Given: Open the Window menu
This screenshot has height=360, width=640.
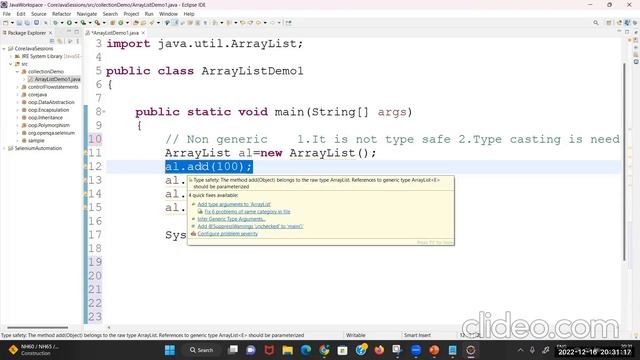Looking at the screenshot, I should (168, 14).
